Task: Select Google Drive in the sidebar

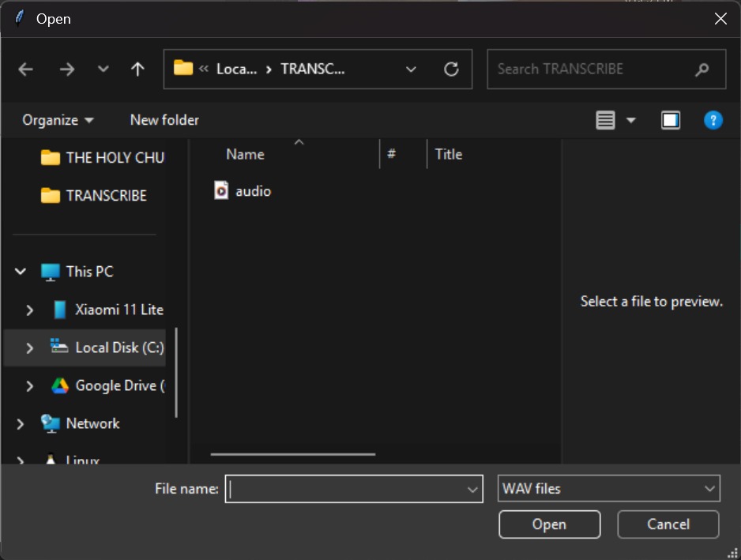Action: coord(118,385)
